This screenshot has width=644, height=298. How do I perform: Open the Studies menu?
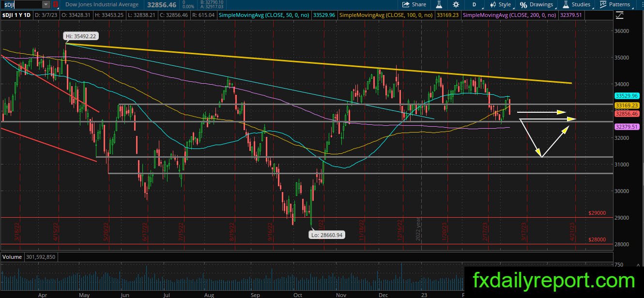[577, 4]
